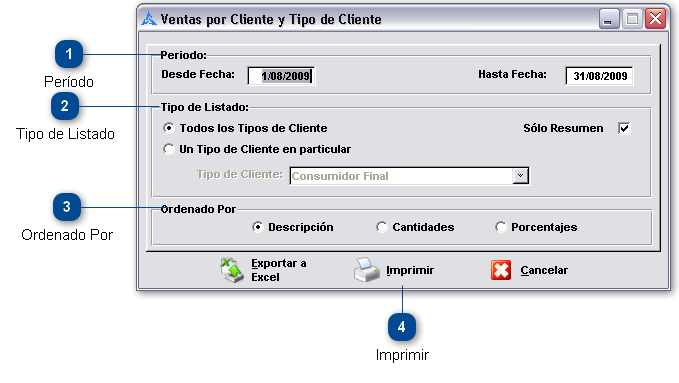
Task: Click numbered callout badge 3
Action: tap(67, 207)
